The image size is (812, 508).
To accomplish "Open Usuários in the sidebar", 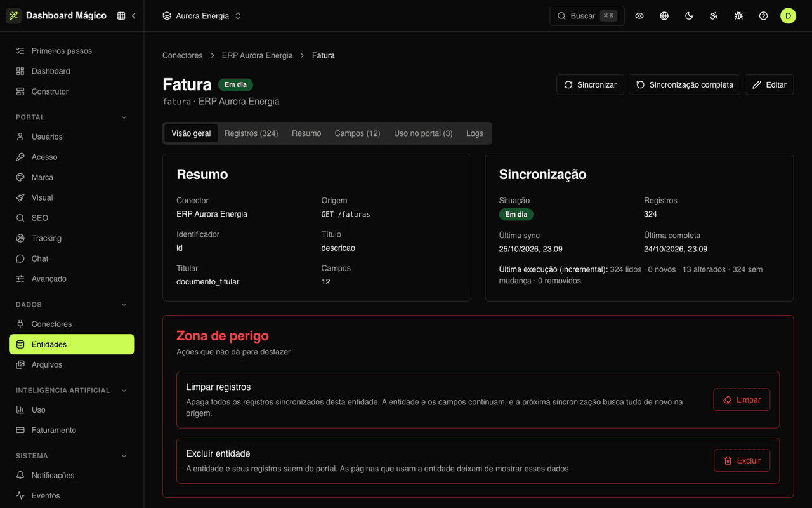I will click(72, 137).
